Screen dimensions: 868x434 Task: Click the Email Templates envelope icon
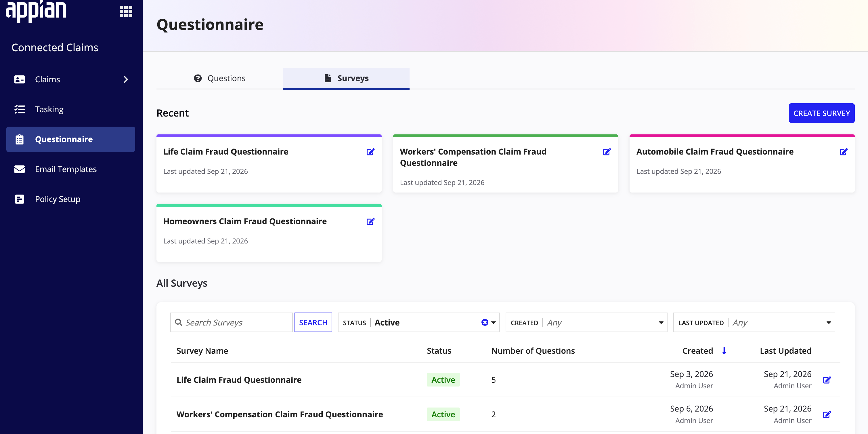(x=20, y=169)
